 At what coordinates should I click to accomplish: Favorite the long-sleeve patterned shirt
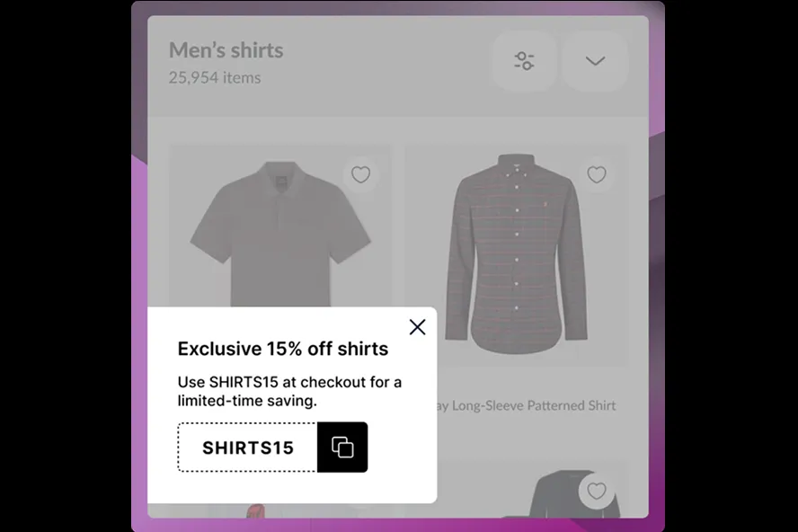597,174
